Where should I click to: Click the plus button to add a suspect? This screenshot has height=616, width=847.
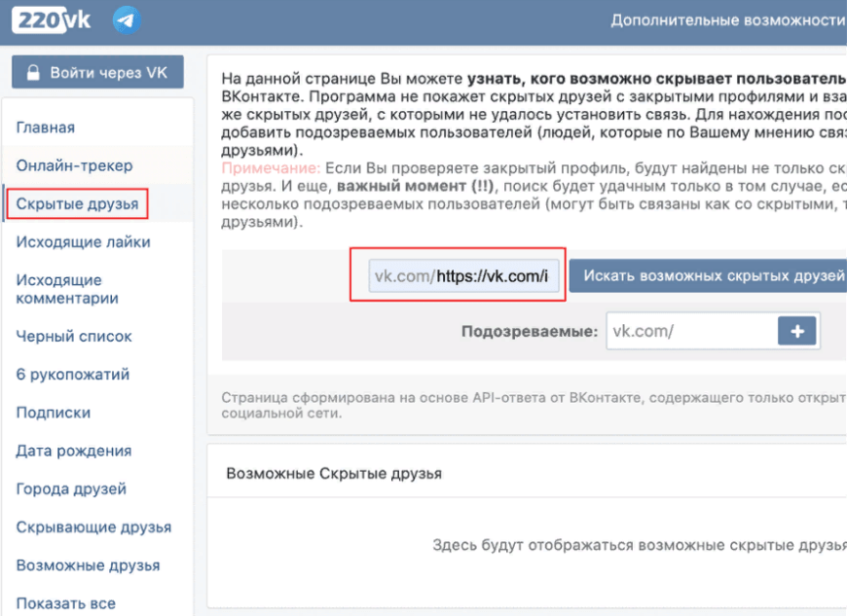point(796,331)
